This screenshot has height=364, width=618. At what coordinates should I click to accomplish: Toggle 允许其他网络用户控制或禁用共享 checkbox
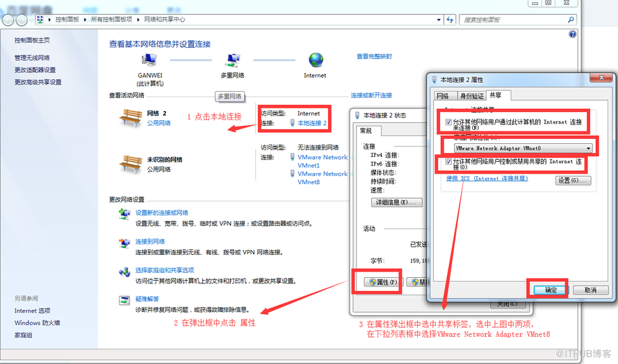point(448,162)
